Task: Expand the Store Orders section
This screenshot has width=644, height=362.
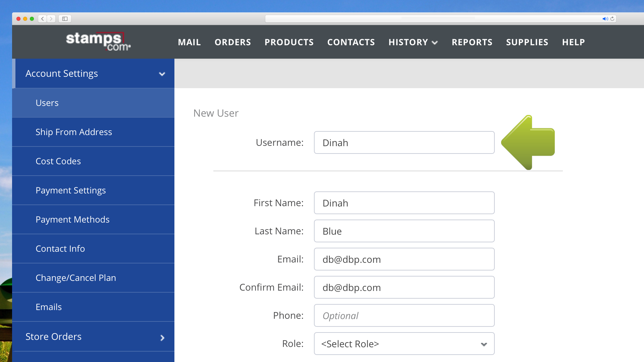Action: tap(162, 338)
